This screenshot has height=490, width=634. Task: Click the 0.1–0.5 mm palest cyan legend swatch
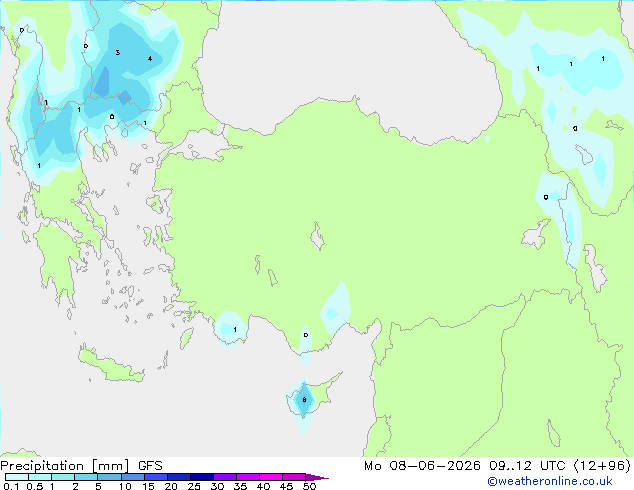point(17,477)
